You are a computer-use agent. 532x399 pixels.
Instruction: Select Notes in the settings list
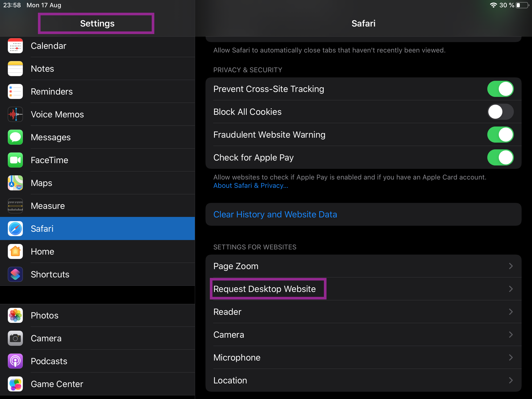tap(97, 69)
